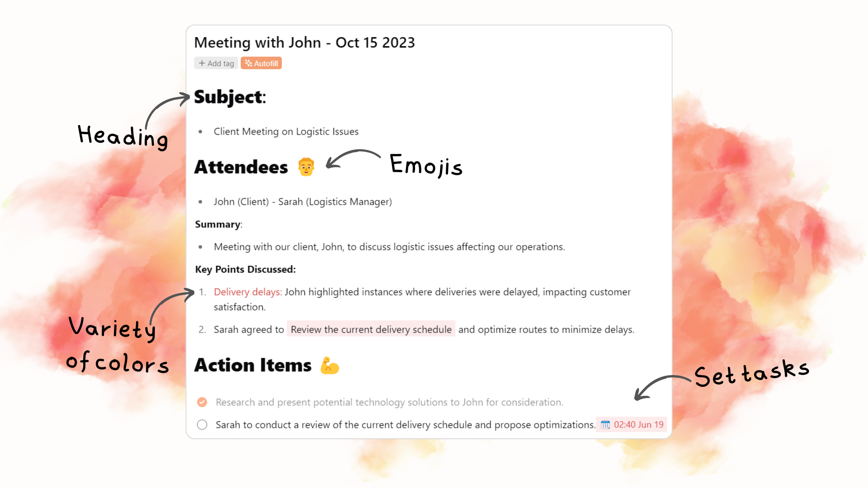This screenshot has height=488, width=868.
Task: Click the Add tag button
Action: pyautogui.click(x=216, y=62)
